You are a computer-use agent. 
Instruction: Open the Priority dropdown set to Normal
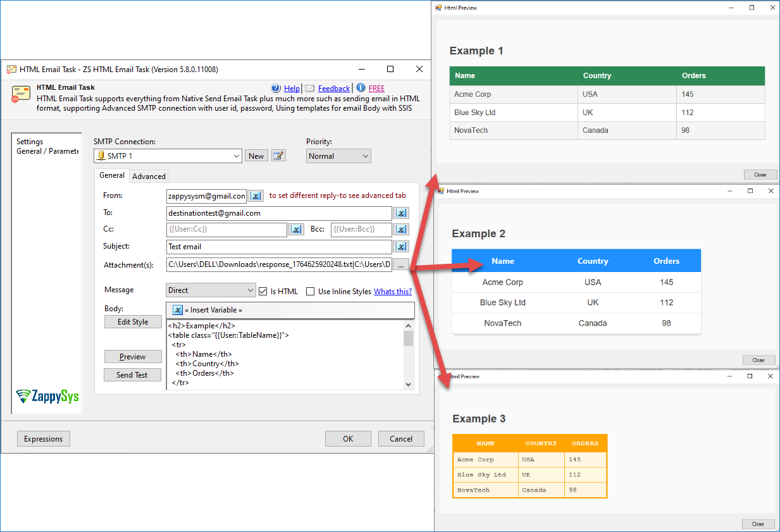(x=365, y=156)
